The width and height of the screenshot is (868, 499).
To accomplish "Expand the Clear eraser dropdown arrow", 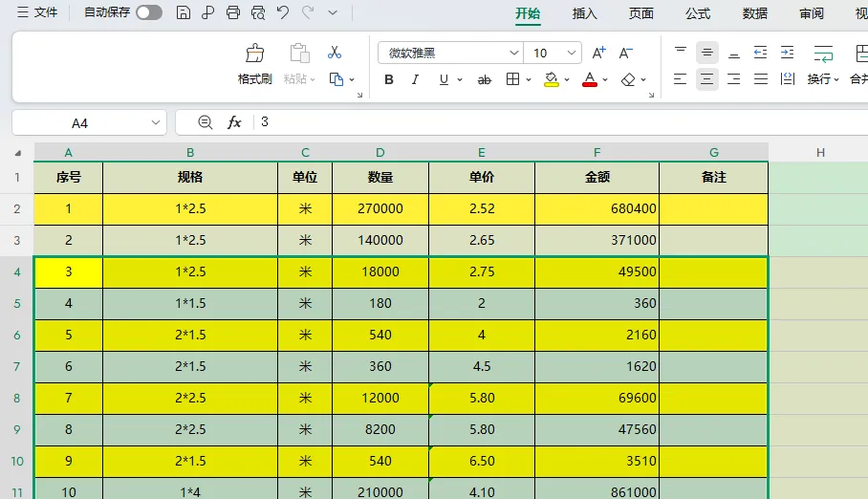I will pyautogui.click(x=643, y=79).
